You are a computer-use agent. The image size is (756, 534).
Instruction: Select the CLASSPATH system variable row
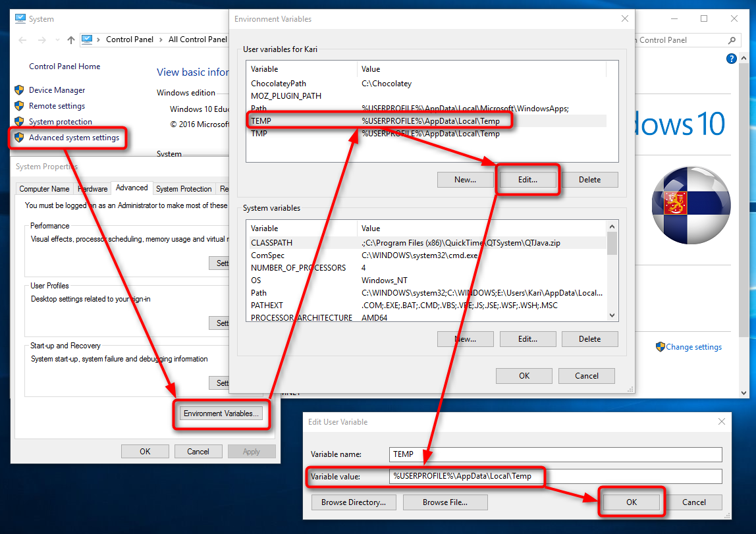(426, 243)
